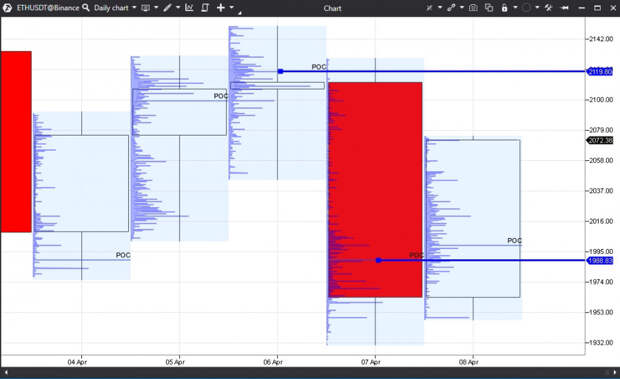Toggle the chart lock padlock
Image resolution: width=620 pixels, height=379 pixels.
(x=505, y=8)
